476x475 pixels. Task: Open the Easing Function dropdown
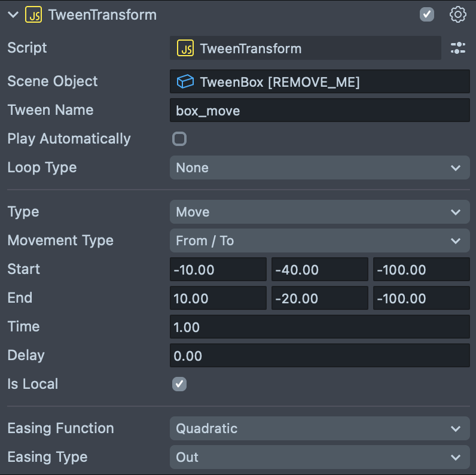[319, 429]
